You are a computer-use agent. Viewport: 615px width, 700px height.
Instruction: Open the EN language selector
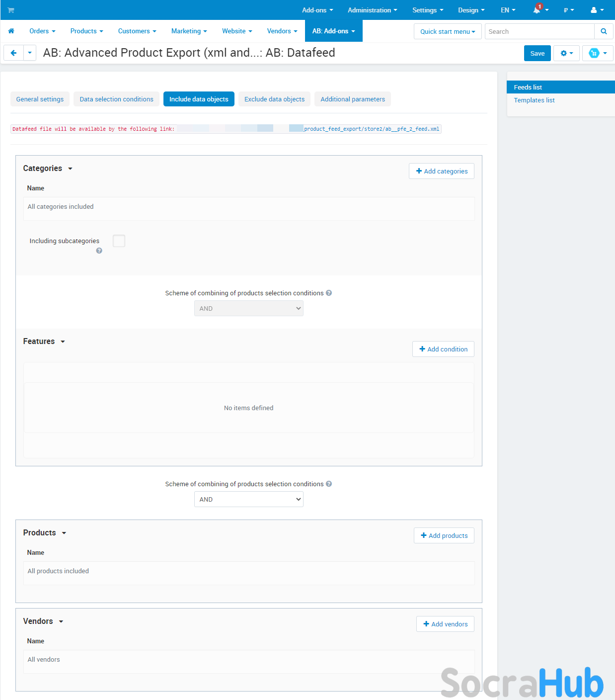[x=508, y=10]
